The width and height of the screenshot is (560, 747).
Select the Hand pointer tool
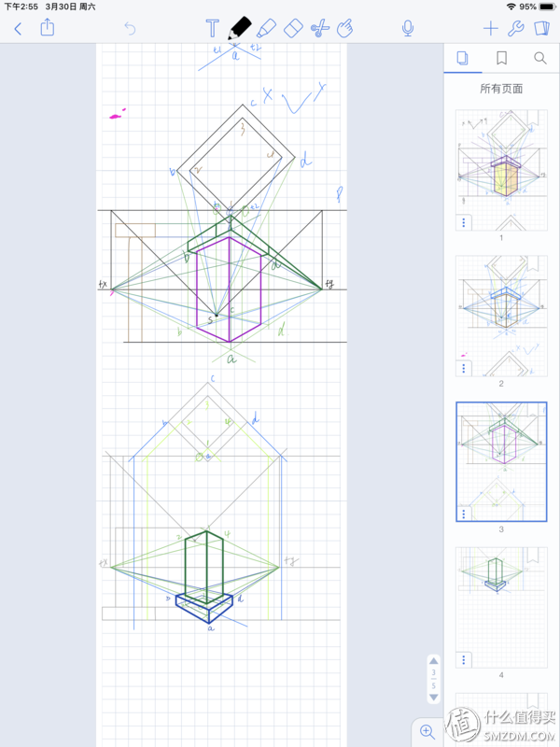344,28
